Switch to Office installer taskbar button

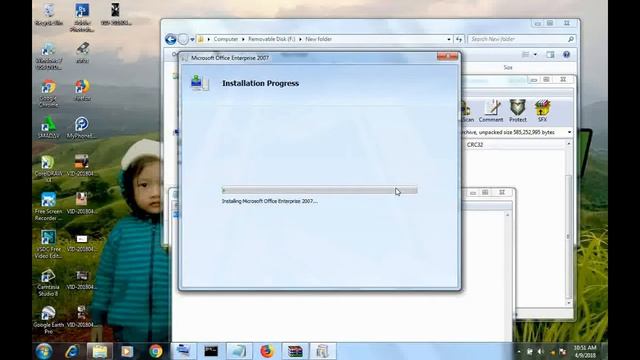pos(322,351)
